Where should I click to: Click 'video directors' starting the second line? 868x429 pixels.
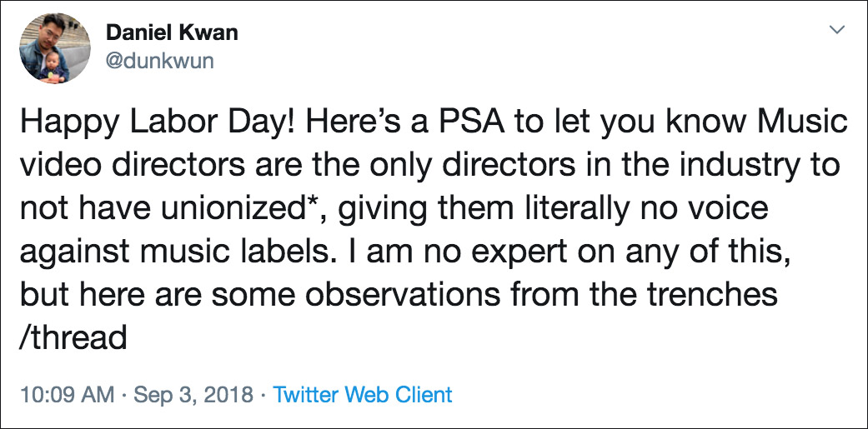(x=113, y=165)
